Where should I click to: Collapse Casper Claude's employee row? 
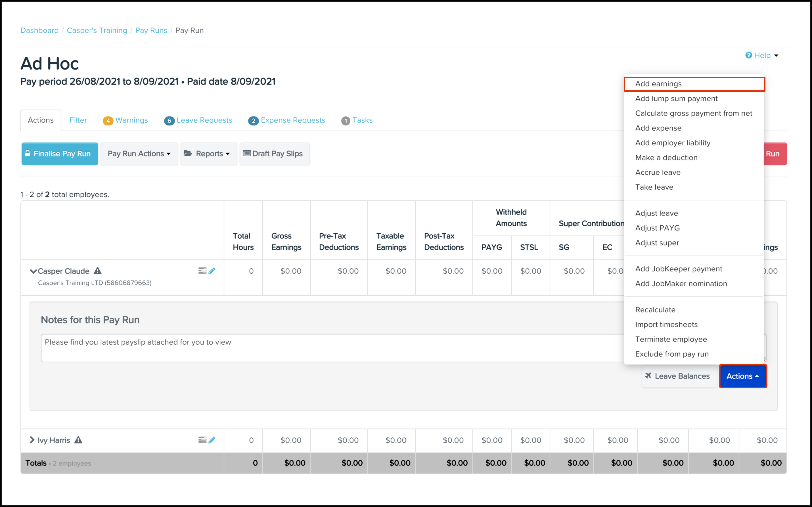pos(33,271)
